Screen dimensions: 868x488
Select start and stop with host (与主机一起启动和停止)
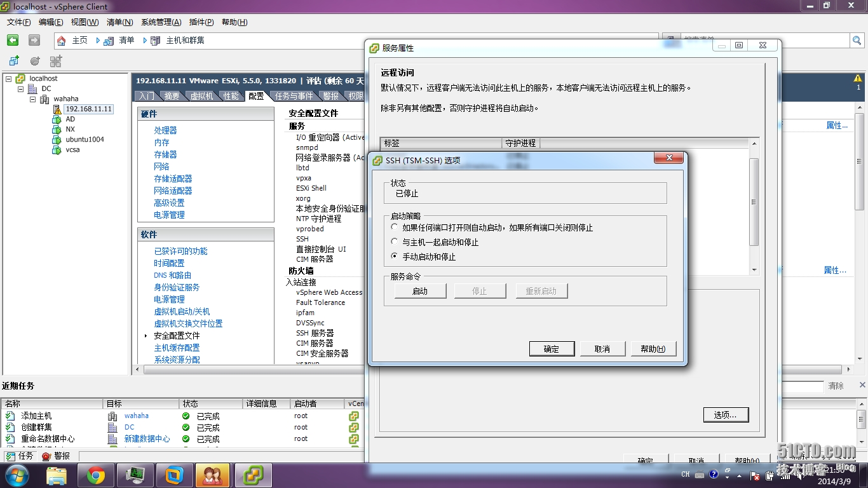coord(395,241)
